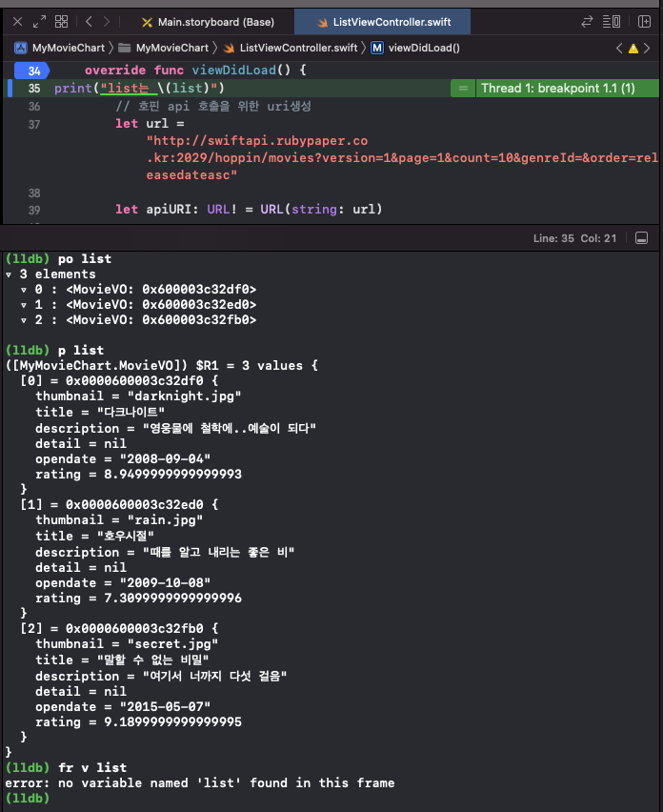The image size is (663, 812).
Task: Toggle code review swap arrows icon
Action: (587, 22)
